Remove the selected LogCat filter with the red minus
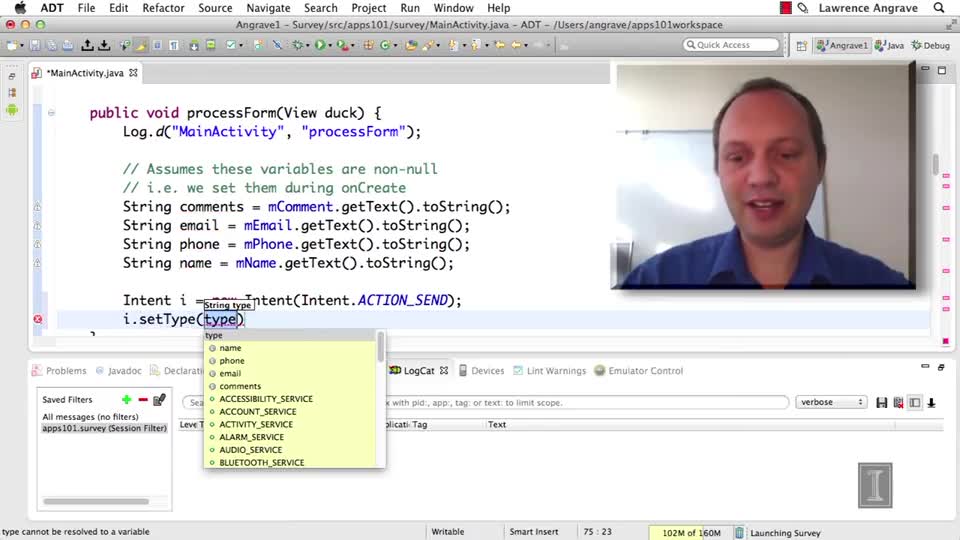Viewport: 960px width, 540px height. pyautogui.click(x=143, y=399)
